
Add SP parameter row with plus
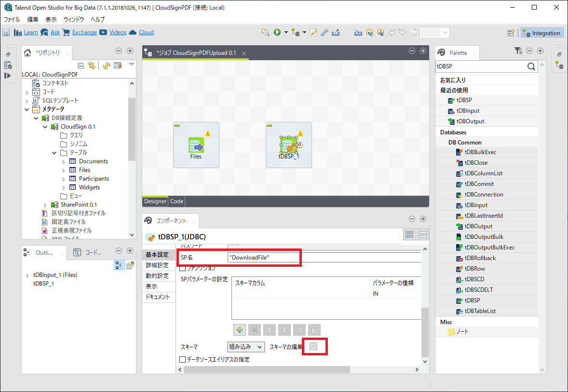(240, 330)
